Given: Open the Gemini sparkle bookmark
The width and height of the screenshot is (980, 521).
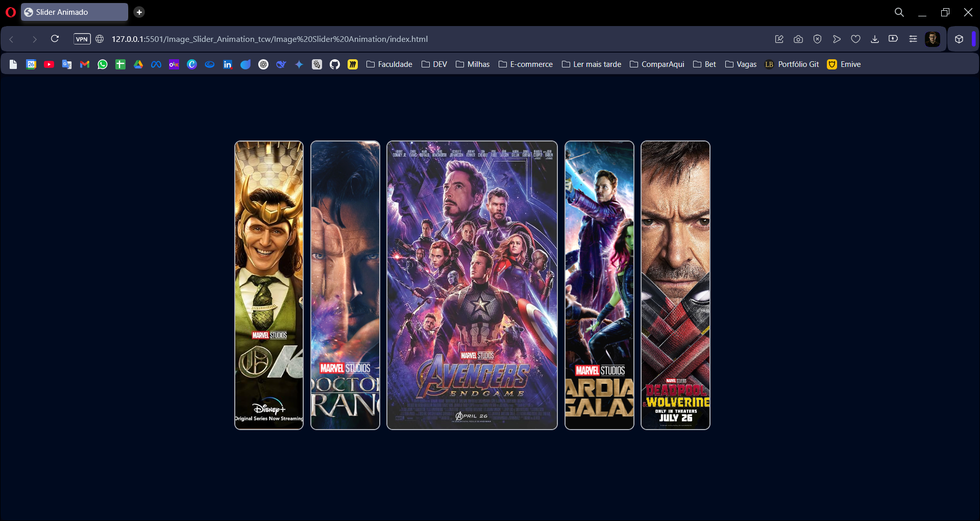Looking at the screenshot, I should click(299, 64).
